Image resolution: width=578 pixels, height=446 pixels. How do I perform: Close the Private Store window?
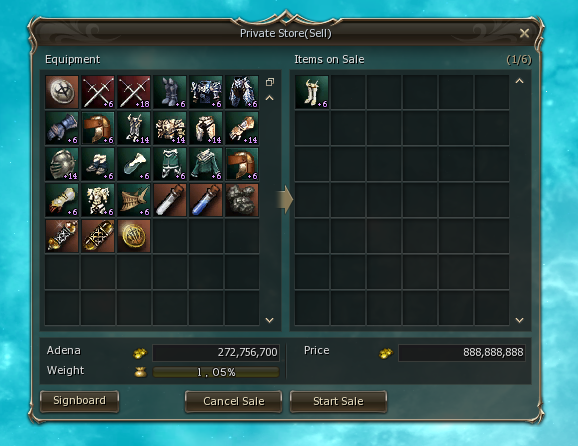point(524,33)
